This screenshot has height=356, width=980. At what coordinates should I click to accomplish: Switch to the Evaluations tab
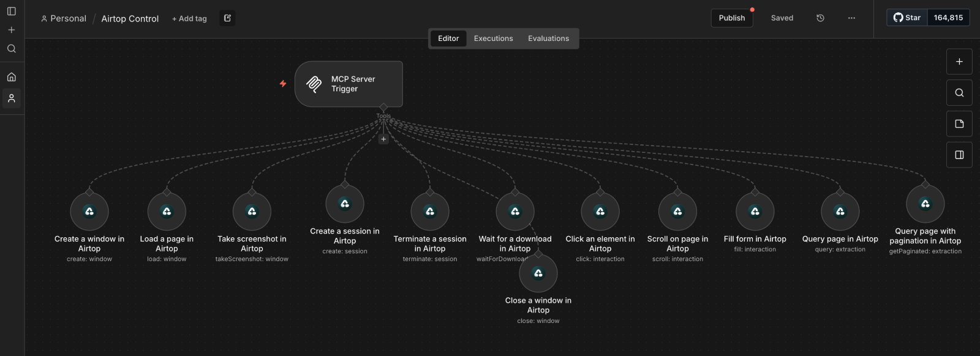(x=548, y=39)
